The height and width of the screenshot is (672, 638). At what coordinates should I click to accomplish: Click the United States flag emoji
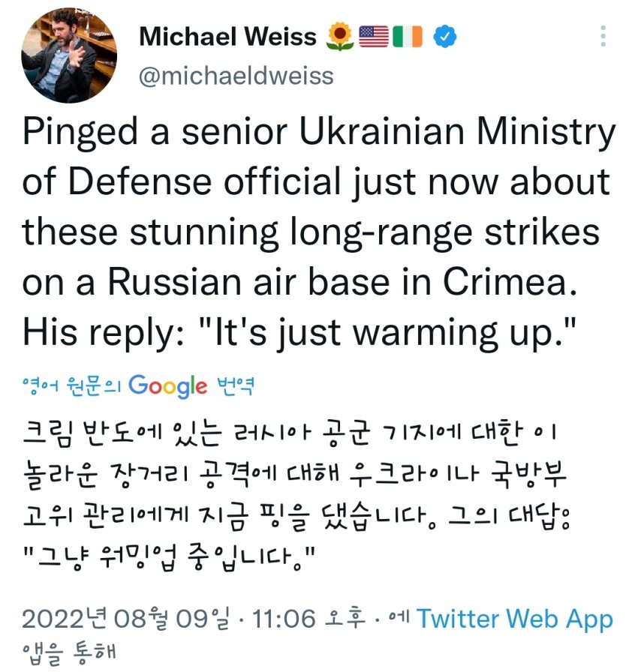(x=374, y=36)
